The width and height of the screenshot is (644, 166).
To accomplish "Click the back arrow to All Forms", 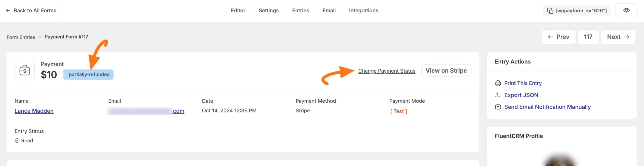I will pos(8,11).
